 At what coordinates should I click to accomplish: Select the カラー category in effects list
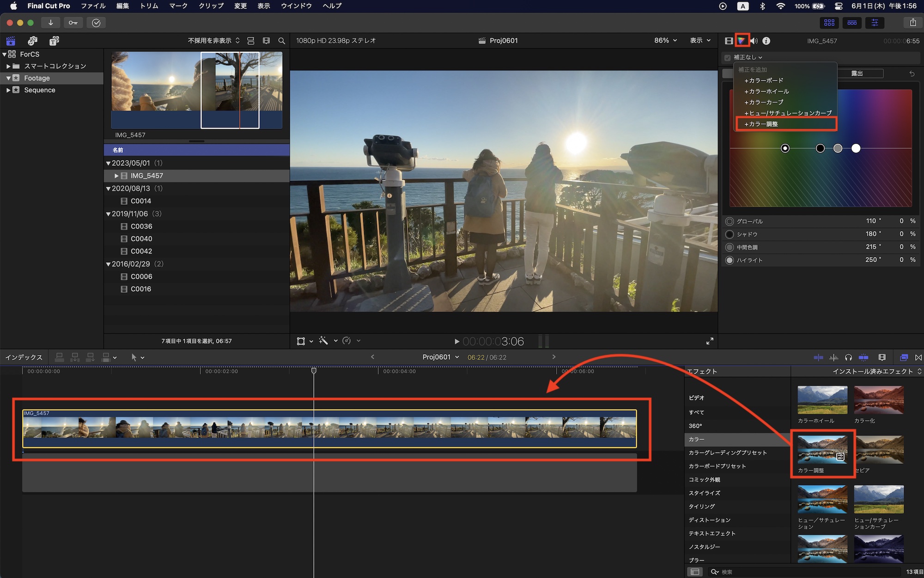pos(697,439)
